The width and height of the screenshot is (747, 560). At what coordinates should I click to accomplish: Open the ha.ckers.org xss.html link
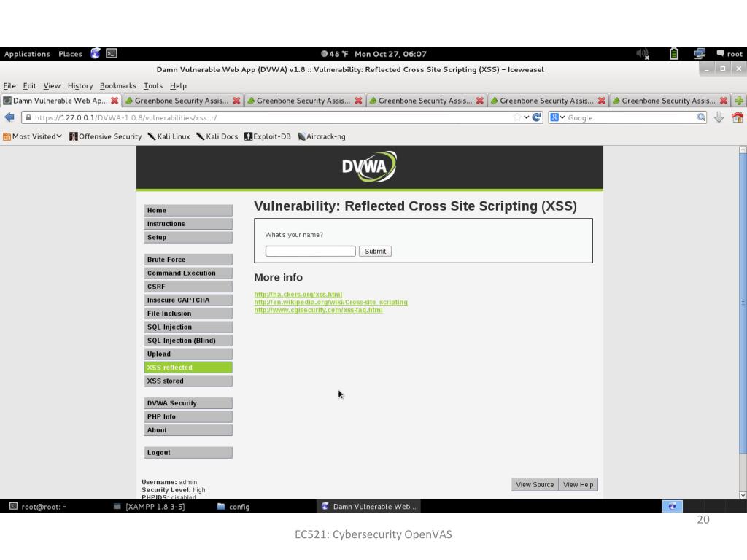pos(298,295)
